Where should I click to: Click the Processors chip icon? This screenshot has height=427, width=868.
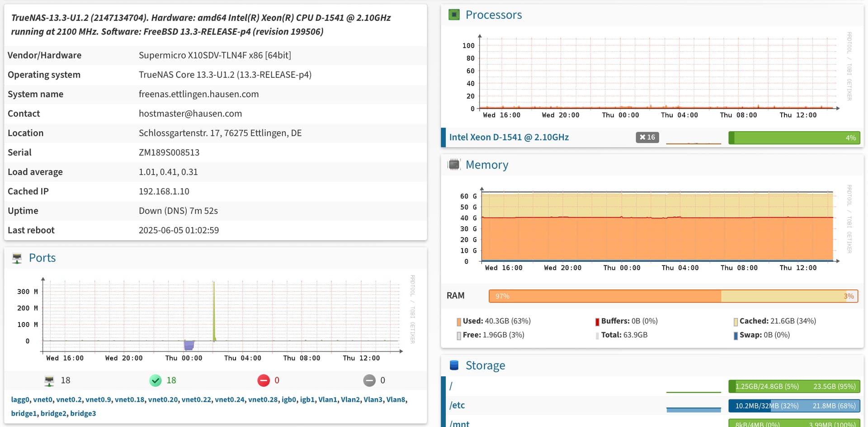(x=454, y=15)
